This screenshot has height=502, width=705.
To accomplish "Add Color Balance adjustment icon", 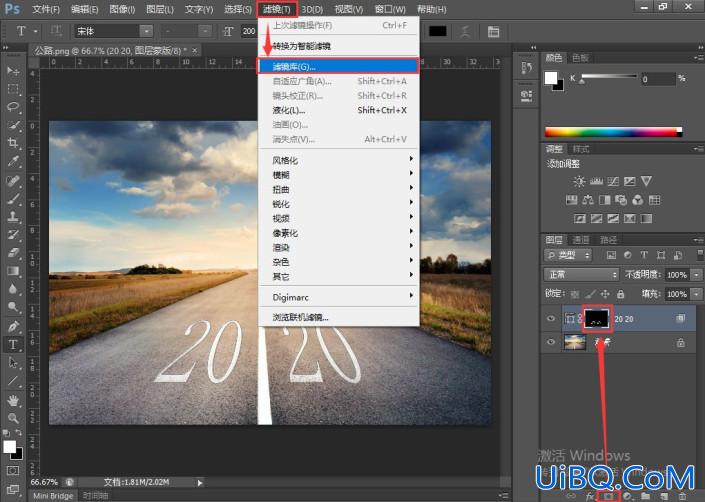I will coord(588,200).
